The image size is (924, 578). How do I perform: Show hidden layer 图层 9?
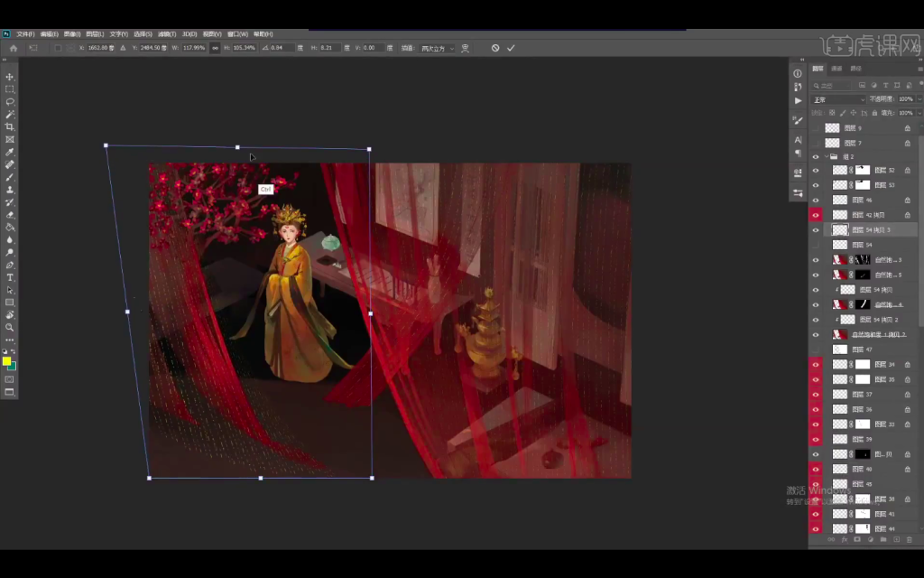(x=816, y=128)
